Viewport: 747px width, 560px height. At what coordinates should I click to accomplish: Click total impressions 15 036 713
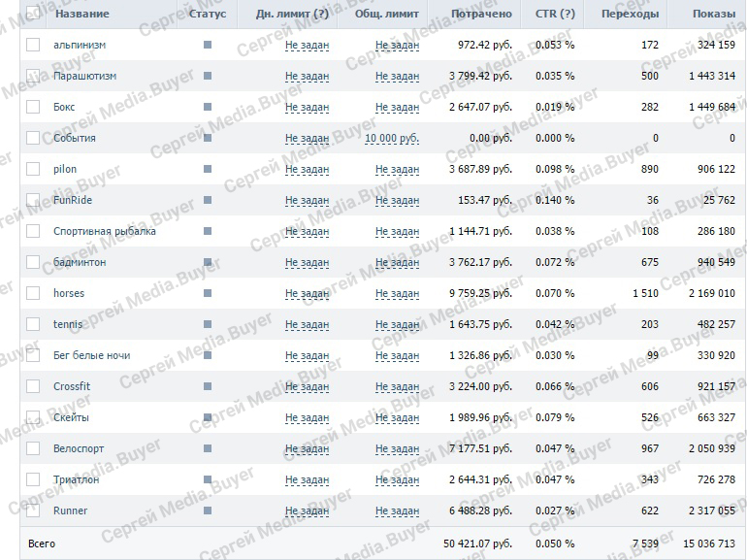709,544
